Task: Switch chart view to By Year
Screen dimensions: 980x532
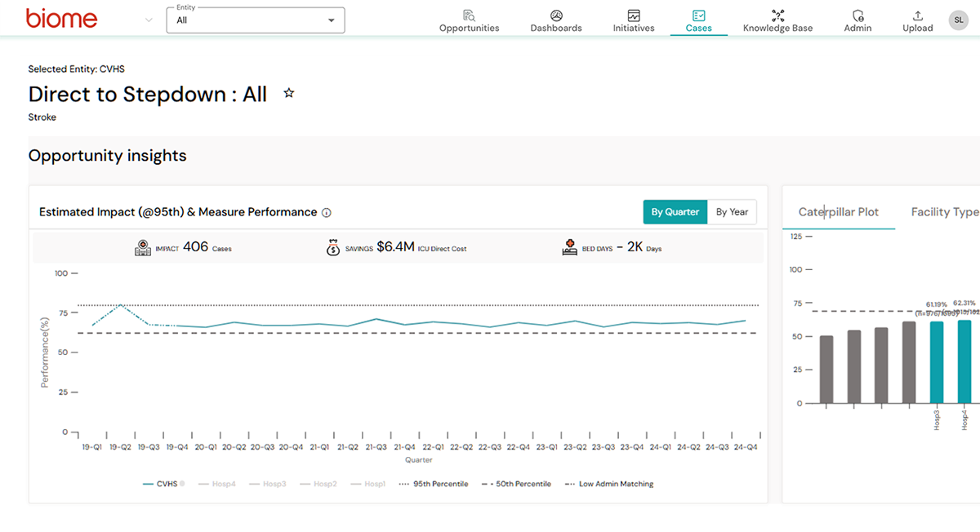Action: [732, 212]
